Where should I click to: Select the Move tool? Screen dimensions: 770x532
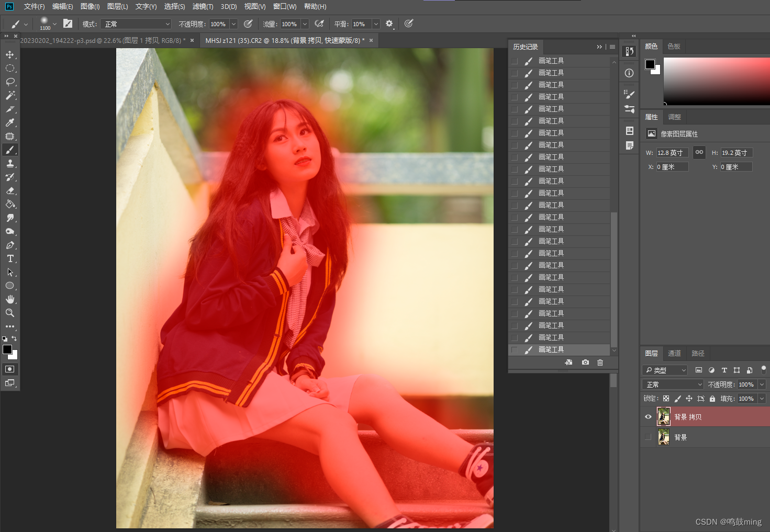(10, 54)
